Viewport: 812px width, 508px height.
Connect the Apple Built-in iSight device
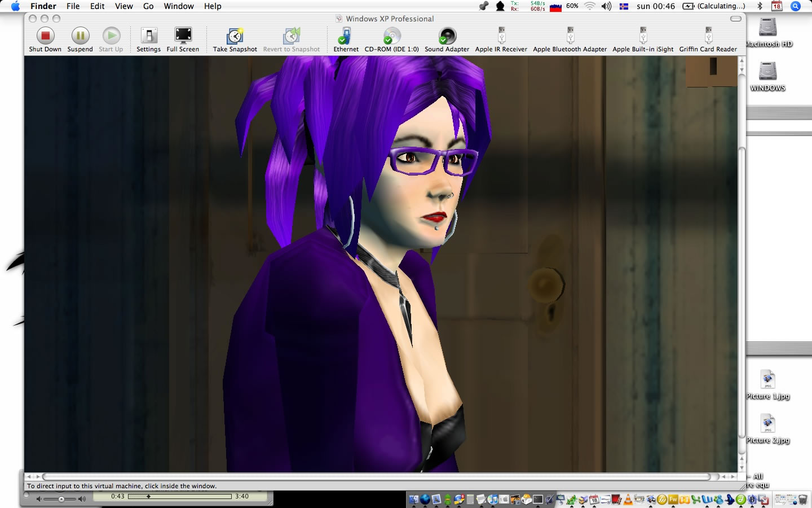click(x=643, y=40)
